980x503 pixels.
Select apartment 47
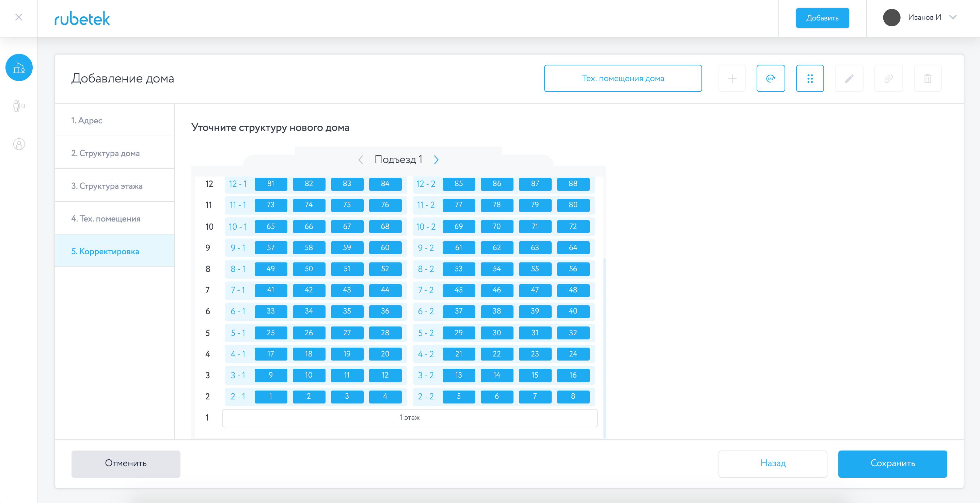click(535, 290)
